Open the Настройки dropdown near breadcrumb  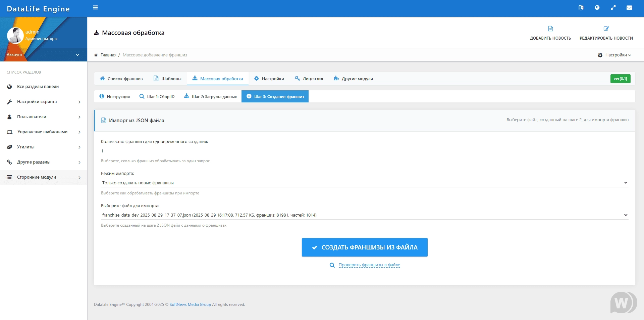coord(614,55)
